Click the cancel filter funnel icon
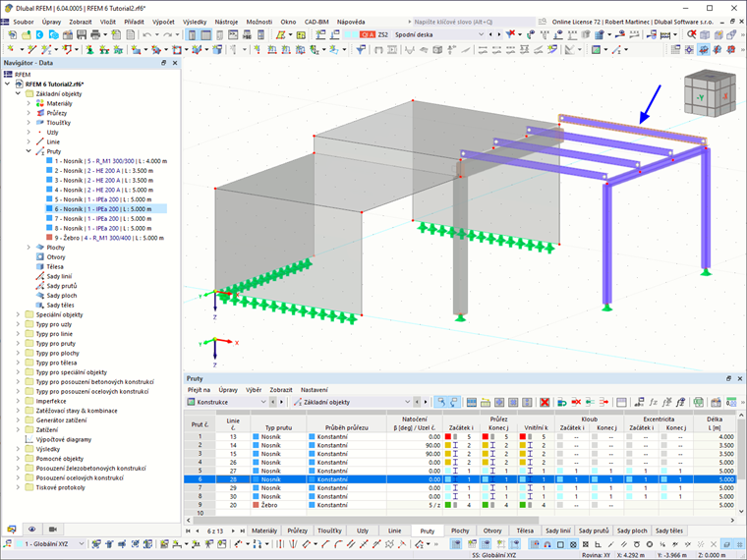Image resolution: width=747 pixels, height=560 pixels. click(x=510, y=34)
